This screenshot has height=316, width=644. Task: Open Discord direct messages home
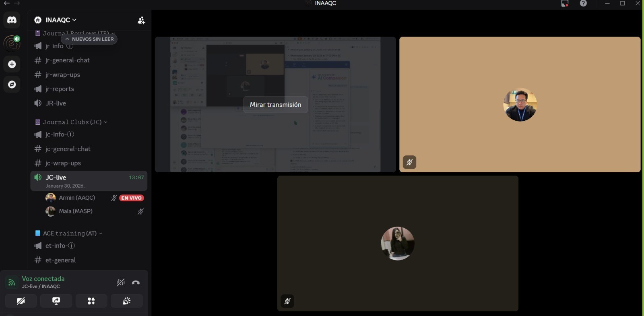[12, 20]
